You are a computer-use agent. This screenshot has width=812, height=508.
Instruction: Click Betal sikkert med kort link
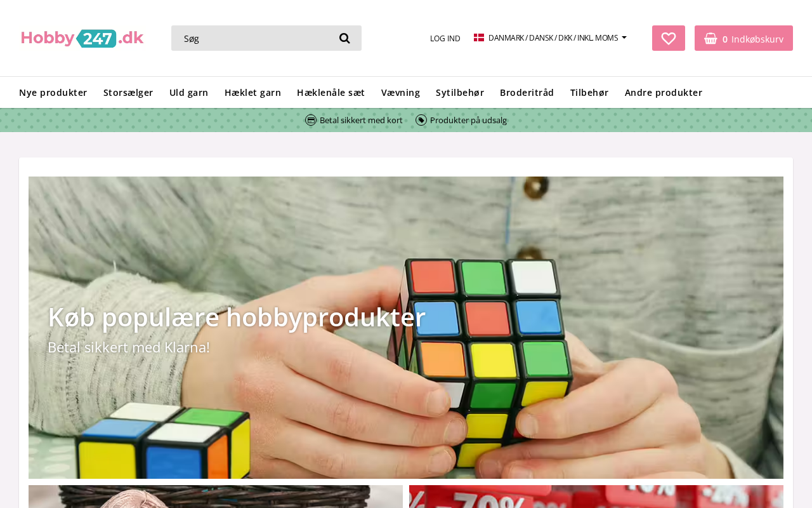(x=361, y=120)
